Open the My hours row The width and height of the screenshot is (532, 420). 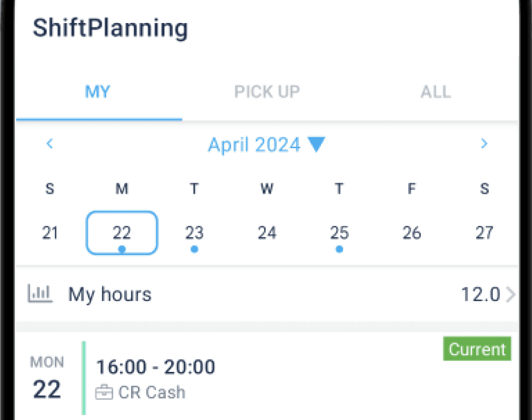coord(265,295)
